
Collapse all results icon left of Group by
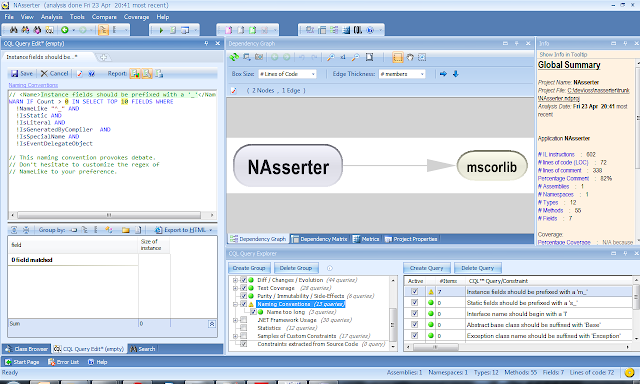26,230
